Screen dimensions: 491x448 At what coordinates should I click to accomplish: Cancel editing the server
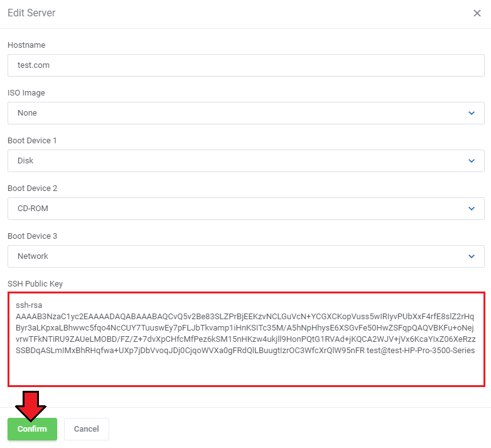tap(87, 429)
